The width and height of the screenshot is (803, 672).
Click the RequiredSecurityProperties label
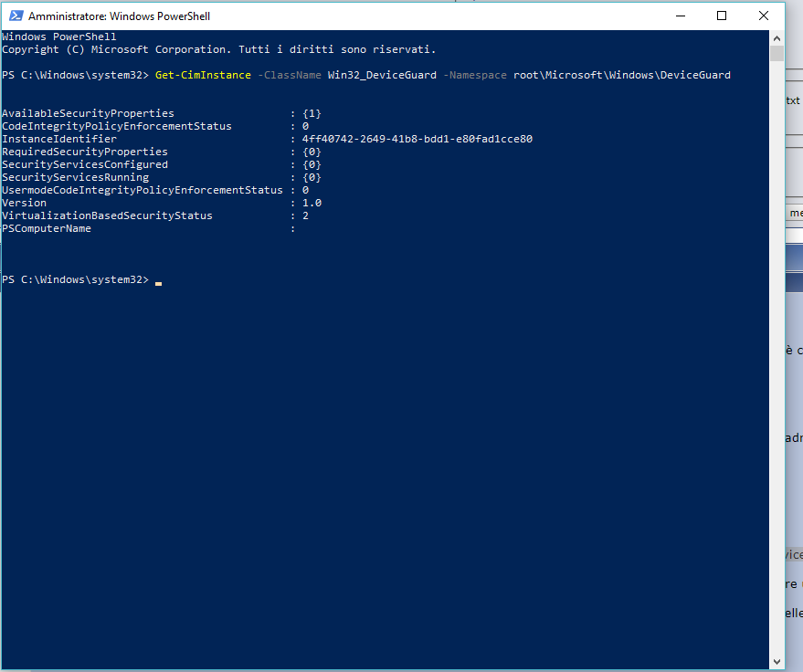[85, 152]
